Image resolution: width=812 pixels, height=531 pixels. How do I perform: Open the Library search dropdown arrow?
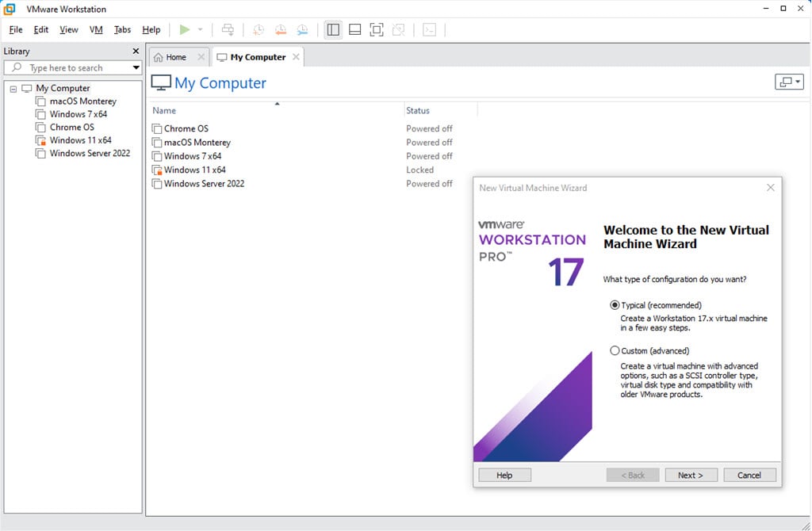click(136, 68)
